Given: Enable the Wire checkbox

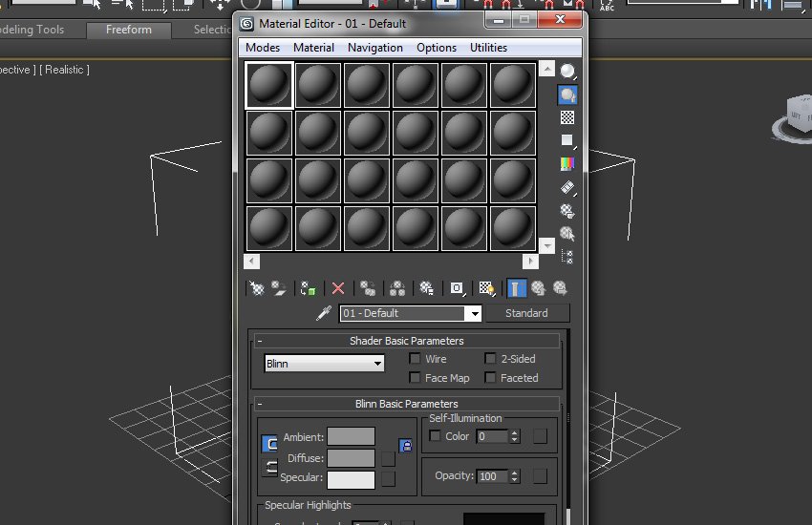Looking at the screenshot, I should point(416,359).
